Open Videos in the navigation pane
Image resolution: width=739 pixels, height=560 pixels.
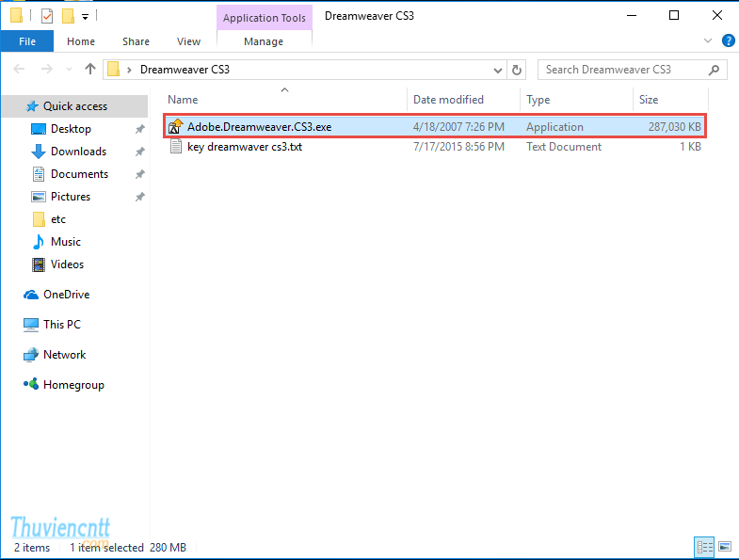pos(67,264)
